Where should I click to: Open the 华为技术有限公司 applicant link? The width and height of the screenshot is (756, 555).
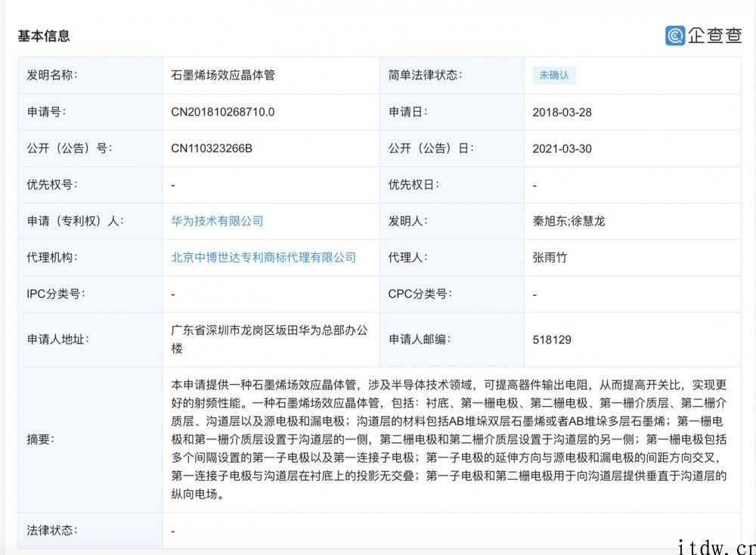point(217,221)
